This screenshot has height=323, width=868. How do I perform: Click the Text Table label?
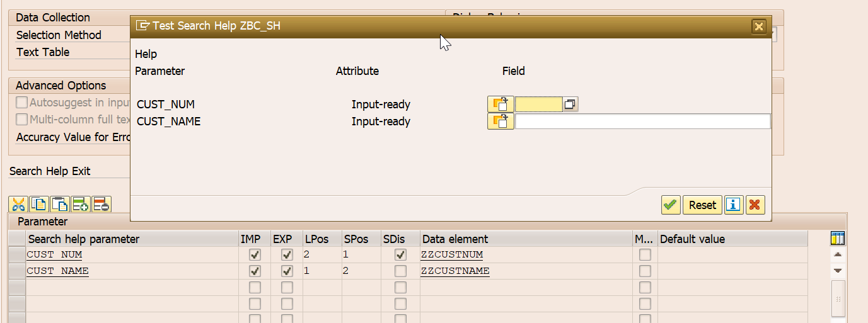pos(43,52)
